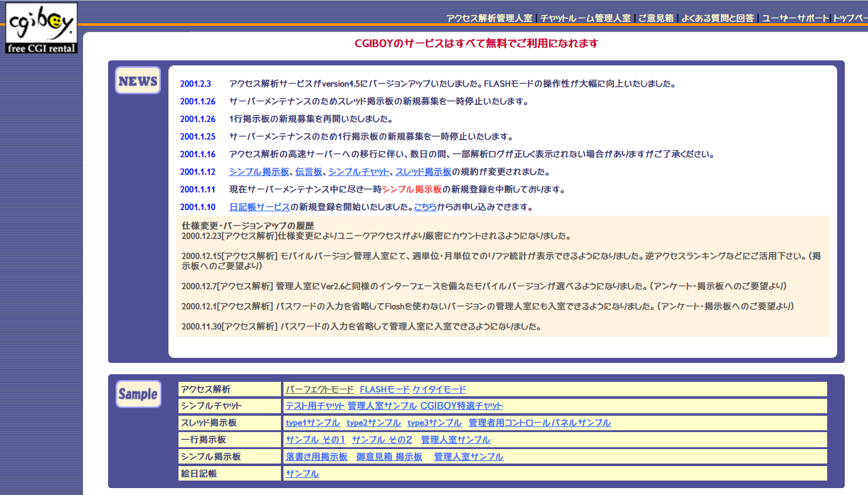The image size is (868, 495).
Task: Click the cgiboy free CGI rental logo
Action: pyautogui.click(x=41, y=28)
